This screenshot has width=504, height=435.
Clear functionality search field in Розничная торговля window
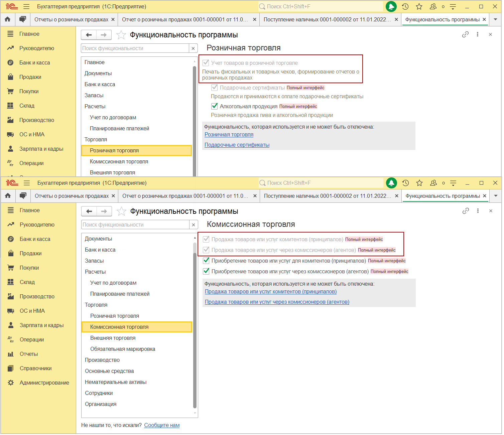[193, 48]
